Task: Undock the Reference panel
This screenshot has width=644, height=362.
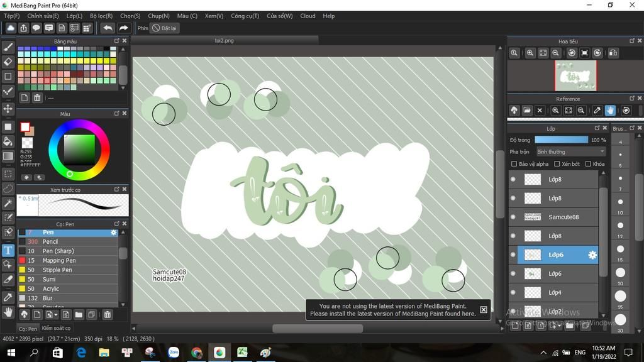Action: click(x=631, y=99)
